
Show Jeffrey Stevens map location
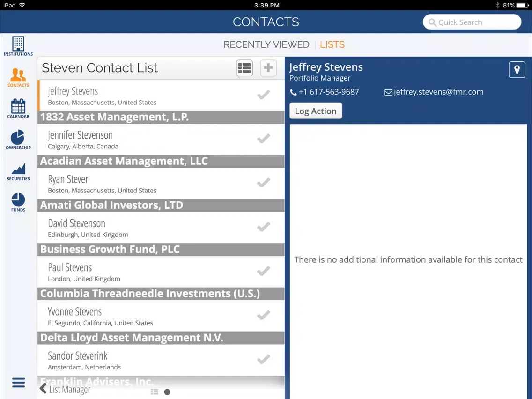(x=517, y=70)
